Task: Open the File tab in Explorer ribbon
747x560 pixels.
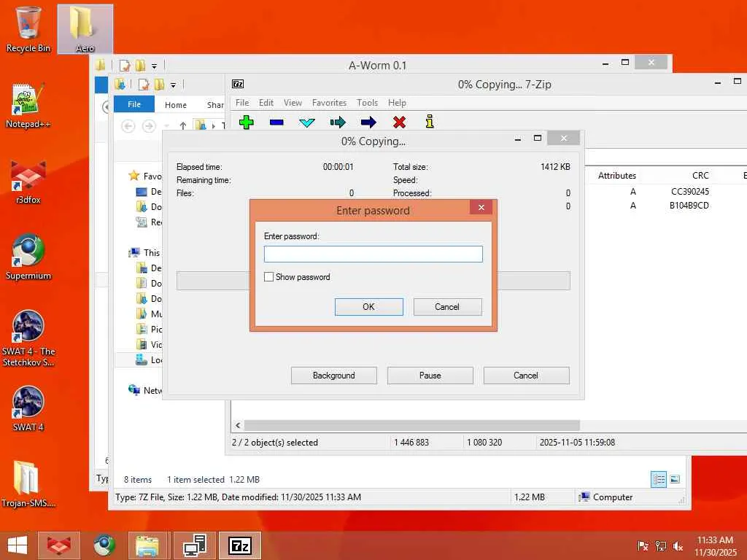Action: point(134,104)
